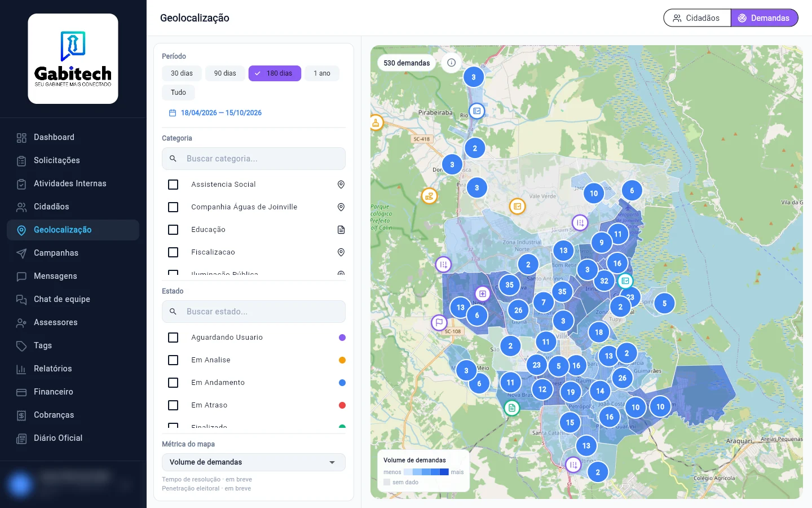Click green document marker near Nova Brasília
Viewport: 812px width, 508px height.
511,408
